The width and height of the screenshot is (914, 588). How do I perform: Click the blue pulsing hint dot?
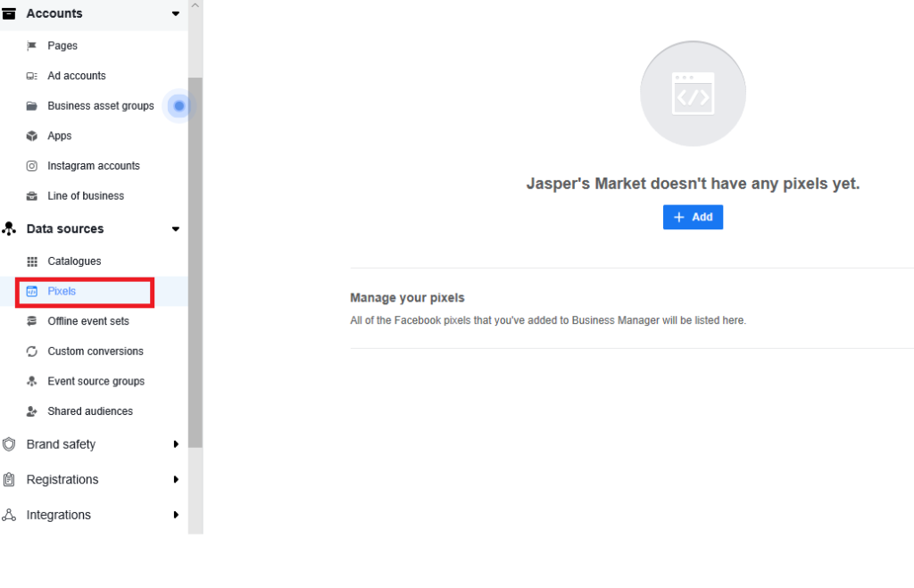tap(179, 106)
